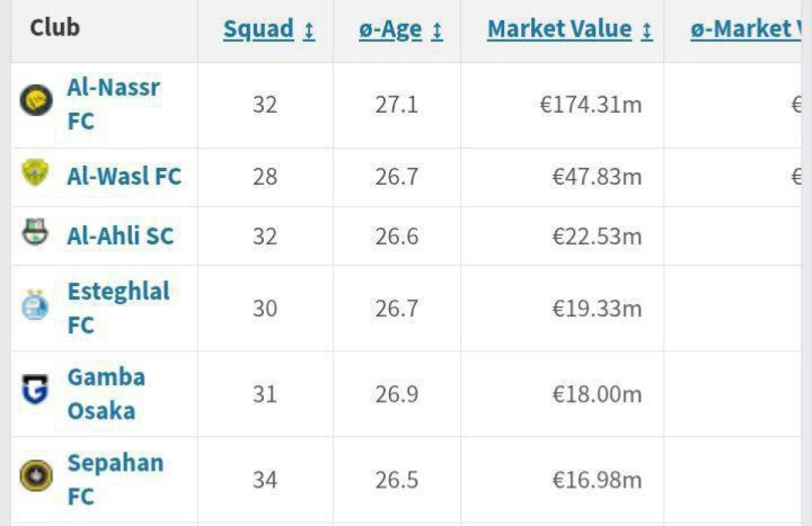The width and height of the screenshot is (812, 526).
Task: Open the Al-Nassr FC club link
Action: [x=113, y=104]
